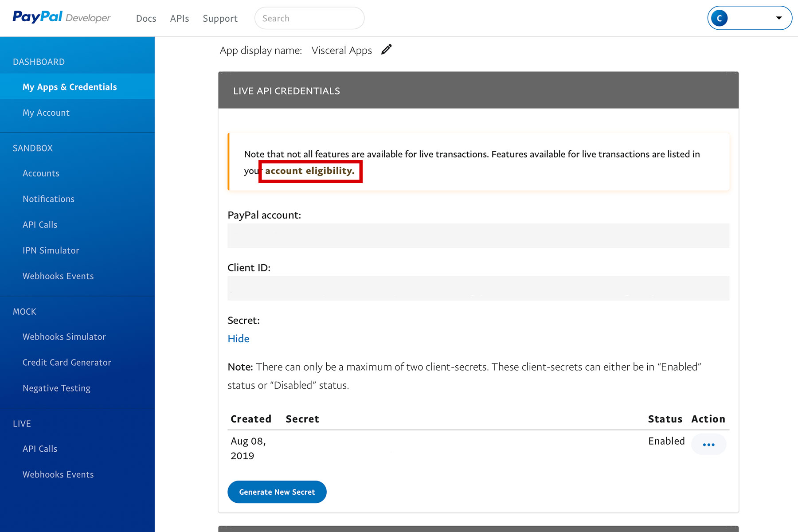Click Generate New Secret button
798x532 pixels.
pyautogui.click(x=277, y=492)
